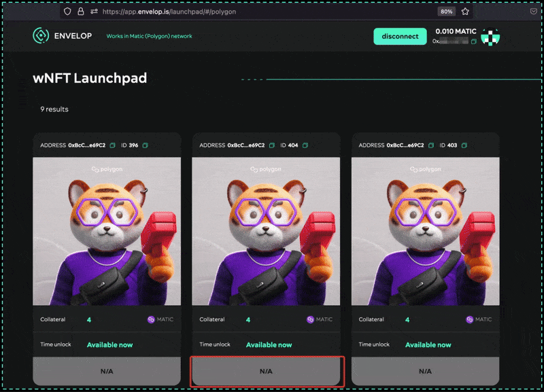Viewport: 544px width, 392px height.
Task: Click the 80% zoom indicator in the address bar
Action: [446, 12]
